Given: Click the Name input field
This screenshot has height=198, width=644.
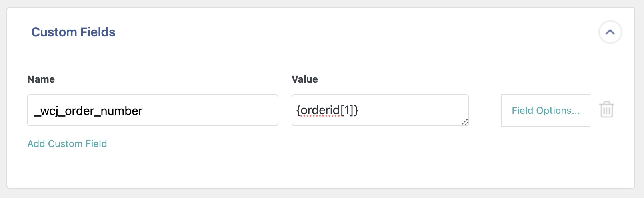Looking at the screenshot, I should 152,110.
